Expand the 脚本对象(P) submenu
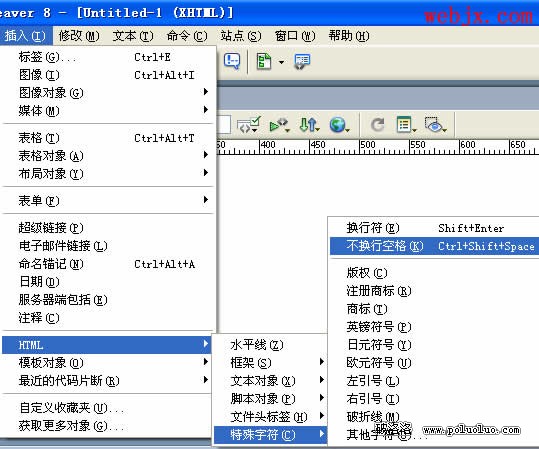This screenshot has width=539, height=449. tap(270, 398)
